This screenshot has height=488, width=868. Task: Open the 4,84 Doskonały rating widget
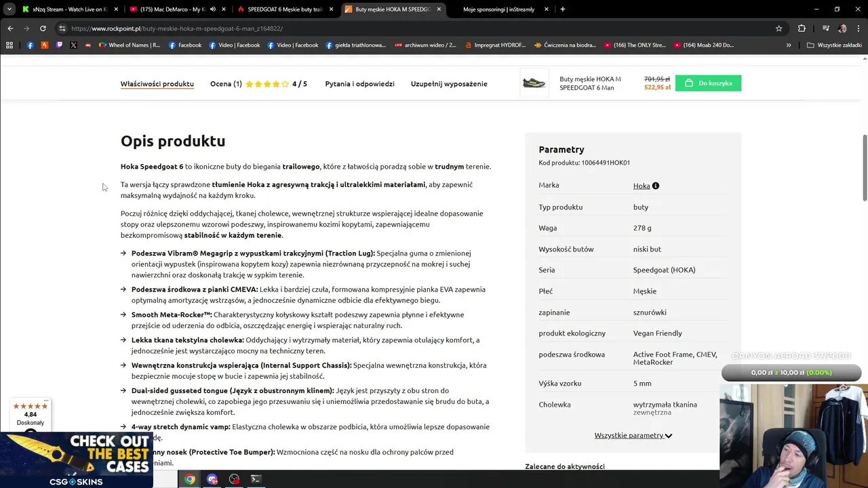click(31, 415)
